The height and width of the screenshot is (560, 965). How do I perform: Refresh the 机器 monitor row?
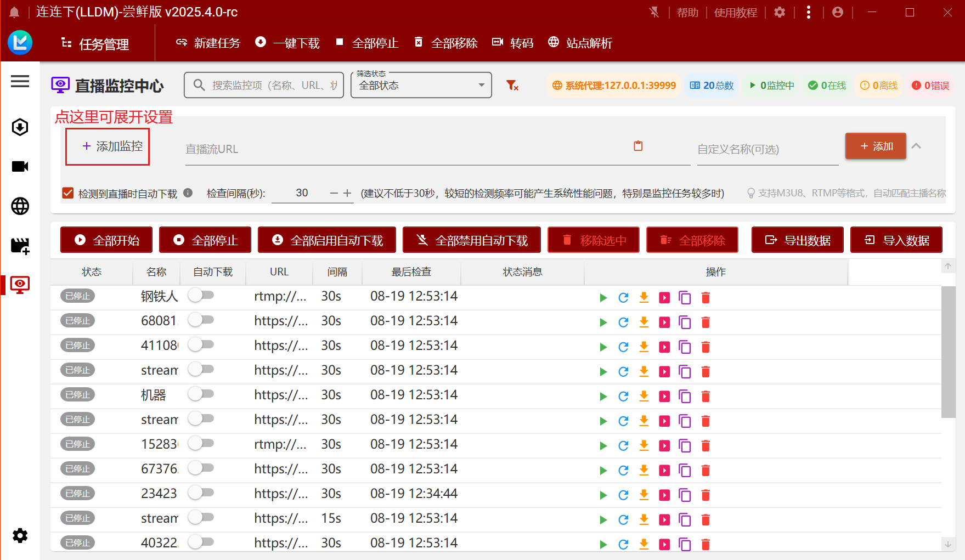point(623,397)
